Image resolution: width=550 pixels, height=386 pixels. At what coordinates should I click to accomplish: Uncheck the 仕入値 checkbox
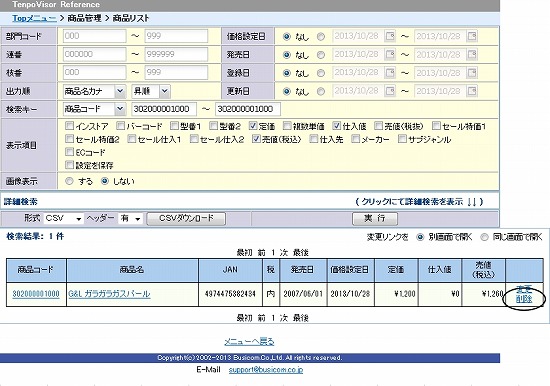(336, 126)
